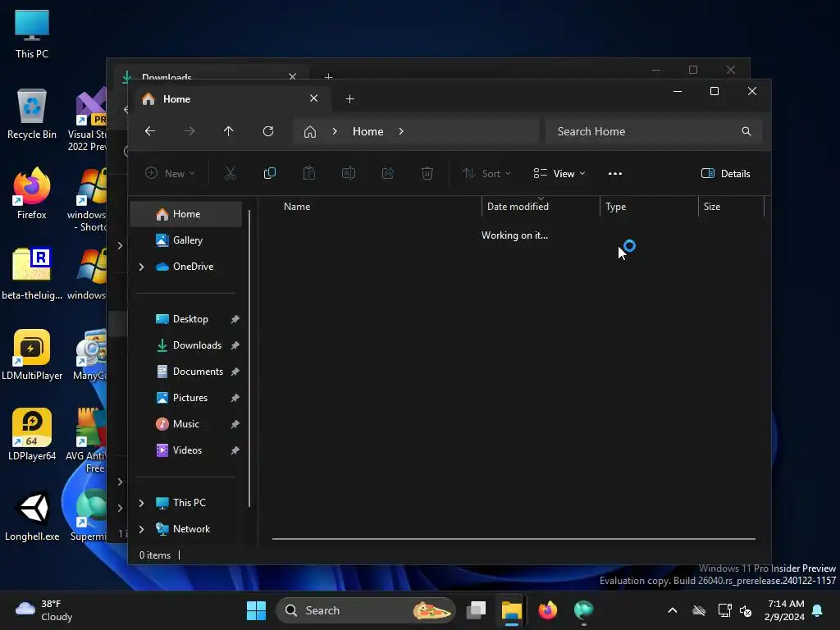Open the New dropdown menu
840x630 pixels.
170,174
